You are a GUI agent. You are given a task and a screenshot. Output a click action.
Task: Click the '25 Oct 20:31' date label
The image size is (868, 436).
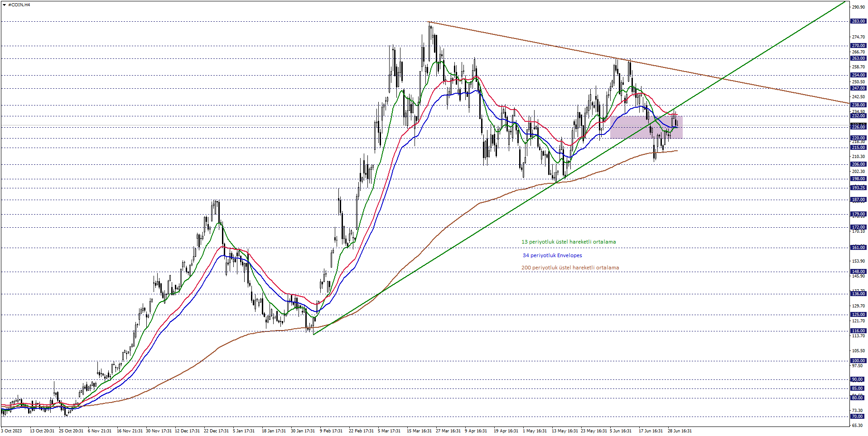(x=71, y=431)
